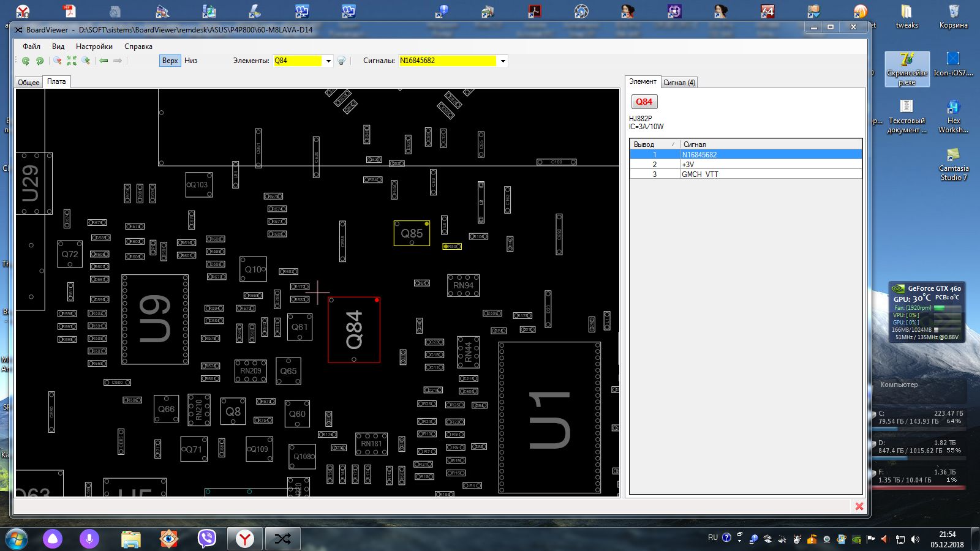
Task: Go forward with the right arrow icon
Action: click(x=118, y=61)
